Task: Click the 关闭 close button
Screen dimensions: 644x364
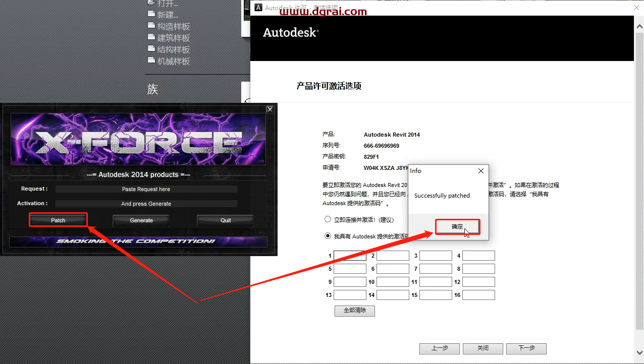Action: tap(483, 348)
